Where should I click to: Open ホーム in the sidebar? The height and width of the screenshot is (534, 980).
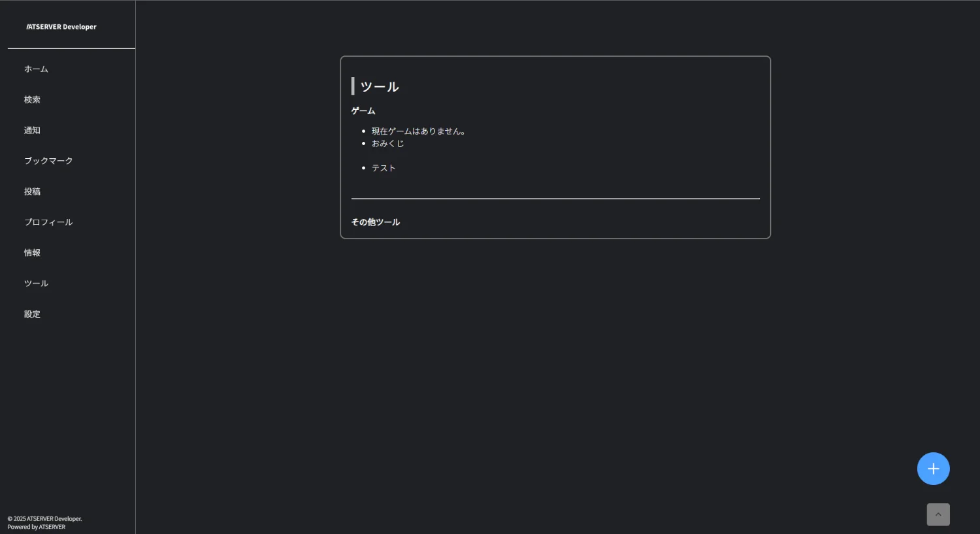36,69
